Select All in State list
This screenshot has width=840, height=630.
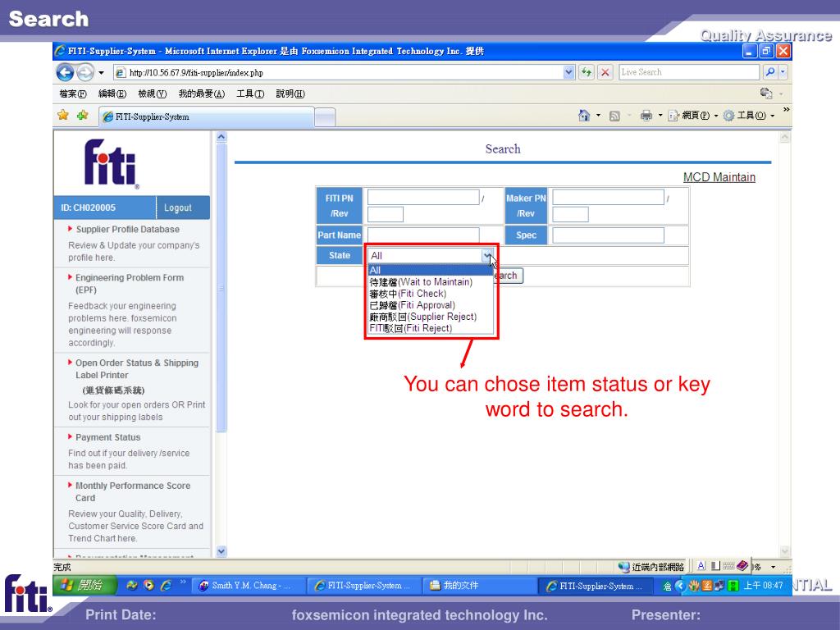click(x=431, y=271)
